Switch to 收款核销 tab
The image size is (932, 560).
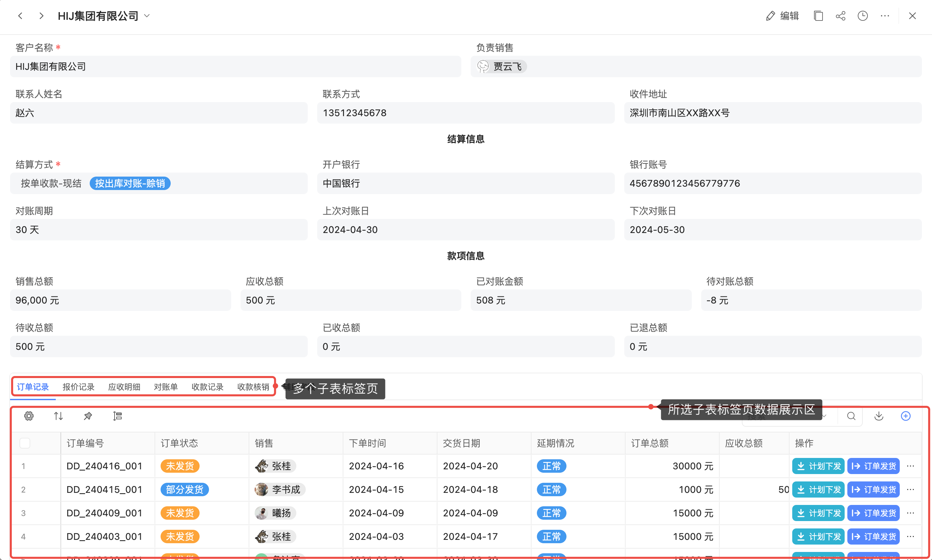[253, 387]
